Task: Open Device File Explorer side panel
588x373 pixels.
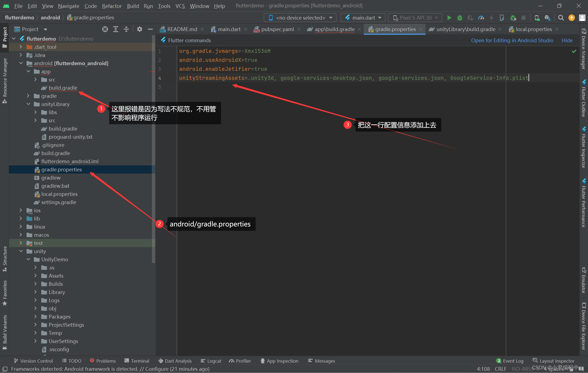Action: point(584,326)
